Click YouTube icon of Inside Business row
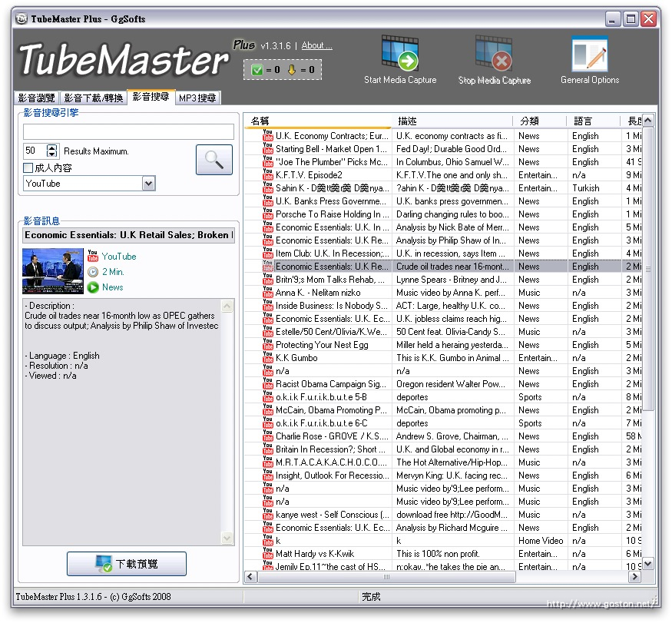This screenshot has height=623, width=672. 268,305
